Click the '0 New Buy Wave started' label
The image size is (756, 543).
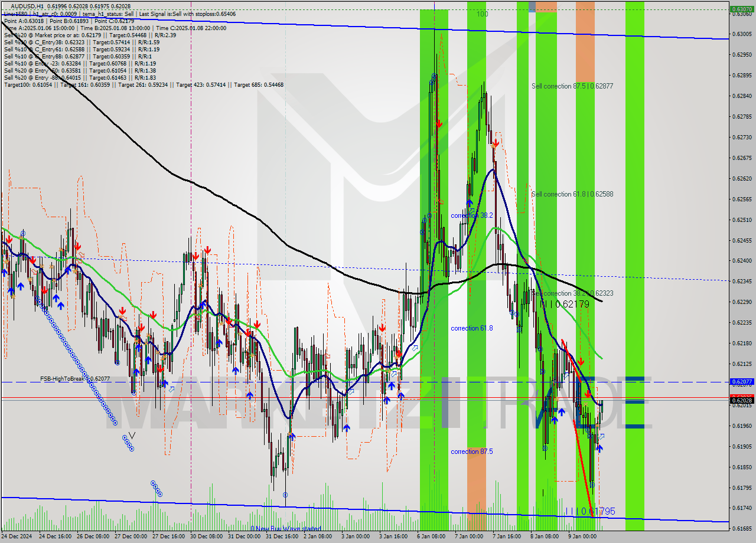tap(286, 529)
